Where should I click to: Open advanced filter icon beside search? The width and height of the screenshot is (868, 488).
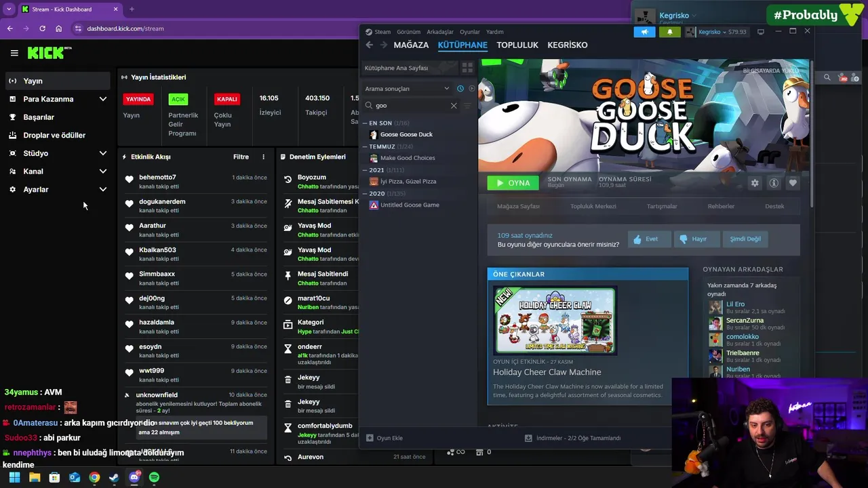click(x=467, y=106)
